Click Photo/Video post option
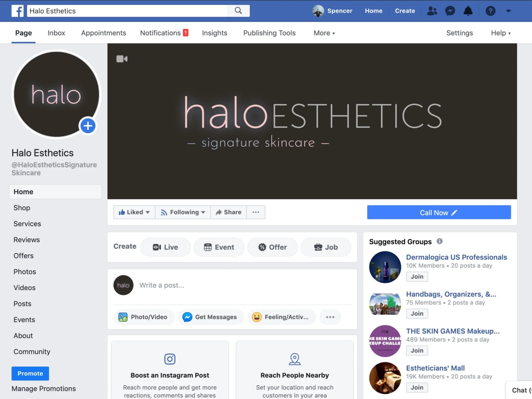 tap(144, 317)
